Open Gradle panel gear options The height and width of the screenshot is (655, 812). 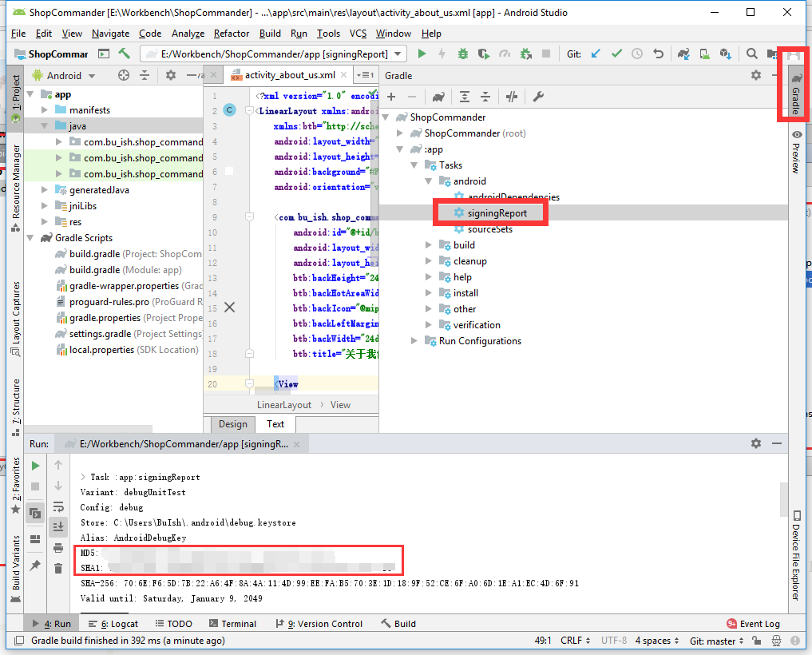[756, 76]
